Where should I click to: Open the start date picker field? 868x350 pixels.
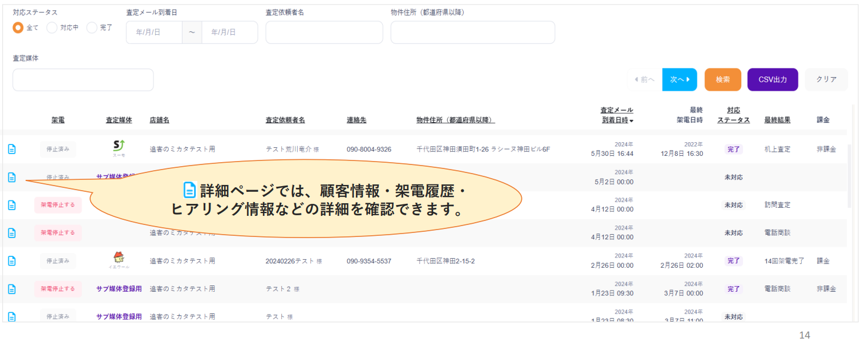154,33
